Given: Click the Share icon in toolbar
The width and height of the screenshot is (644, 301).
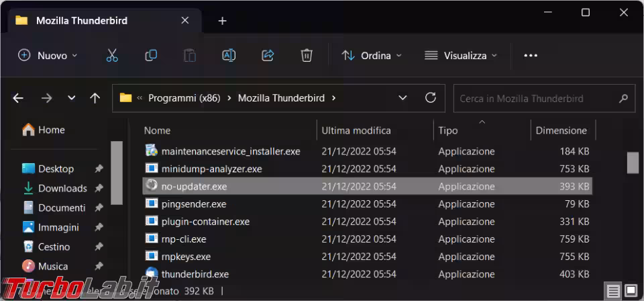Looking at the screenshot, I should 268,55.
